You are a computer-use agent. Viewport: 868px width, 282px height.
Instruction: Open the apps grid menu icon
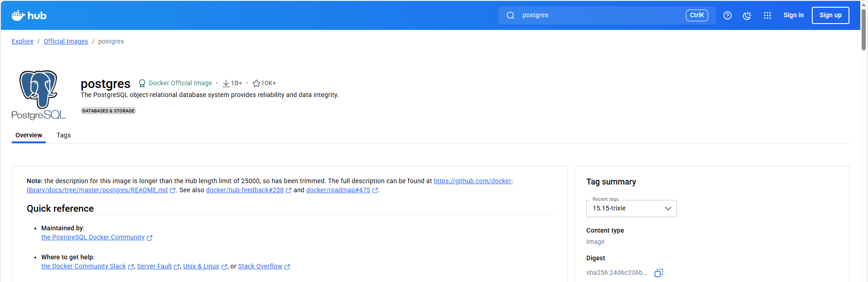(x=767, y=15)
